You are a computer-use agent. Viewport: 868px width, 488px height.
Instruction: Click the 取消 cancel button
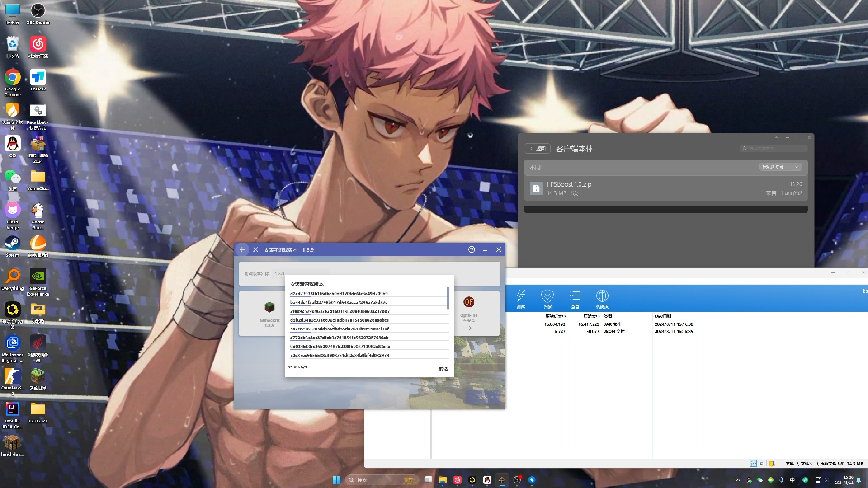pyautogui.click(x=443, y=369)
